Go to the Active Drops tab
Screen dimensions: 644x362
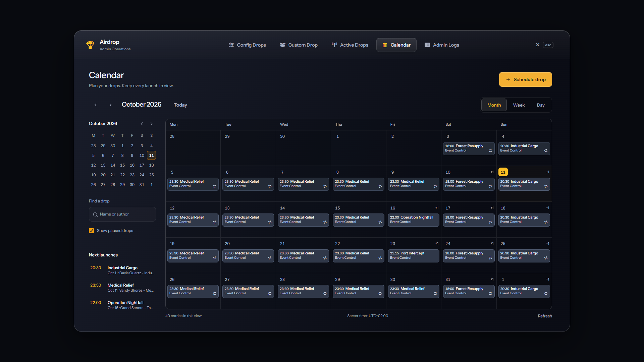[350, 45]
